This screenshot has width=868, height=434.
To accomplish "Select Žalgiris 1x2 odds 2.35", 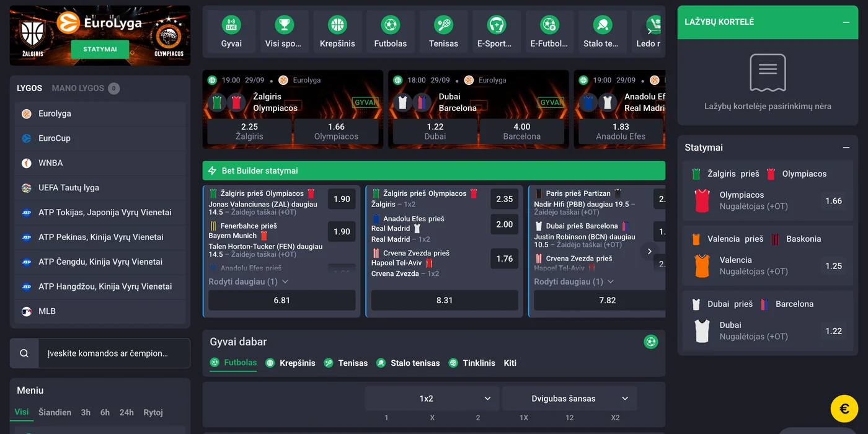I will (505, 199).
